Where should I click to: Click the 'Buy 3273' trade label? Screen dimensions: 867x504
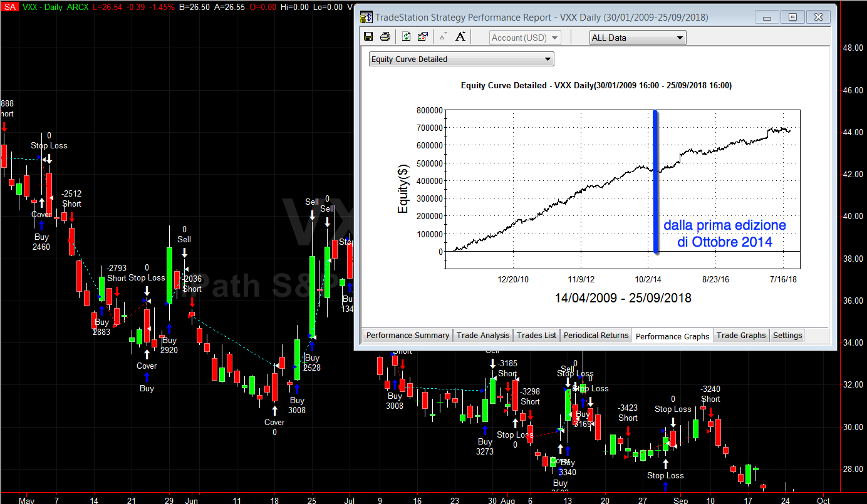(485, 446)
